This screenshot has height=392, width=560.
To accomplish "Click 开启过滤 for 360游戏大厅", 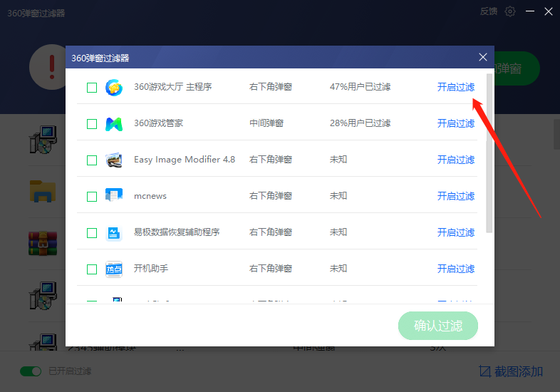I will click(x=455, y=87).
